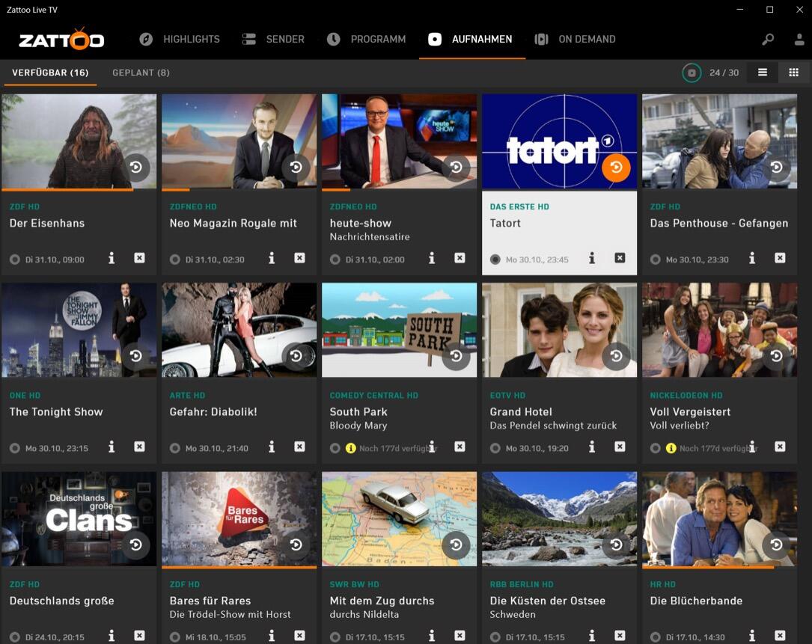Open the search magnifier icon
812x644 pixels.
point(768,40)
